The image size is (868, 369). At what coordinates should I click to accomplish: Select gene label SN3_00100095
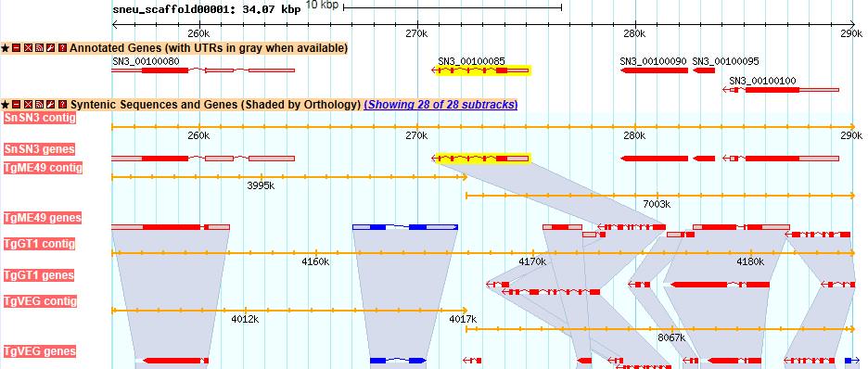(726, 61)
